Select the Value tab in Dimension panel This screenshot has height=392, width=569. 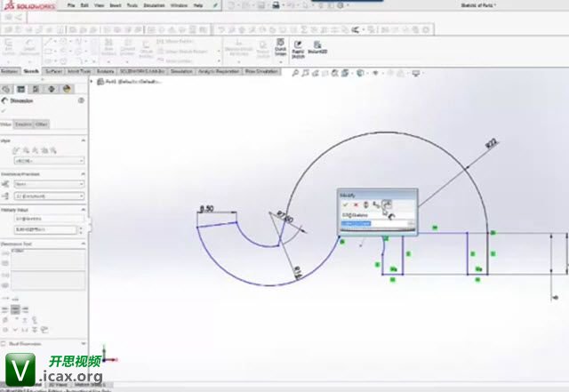point(6,124)
